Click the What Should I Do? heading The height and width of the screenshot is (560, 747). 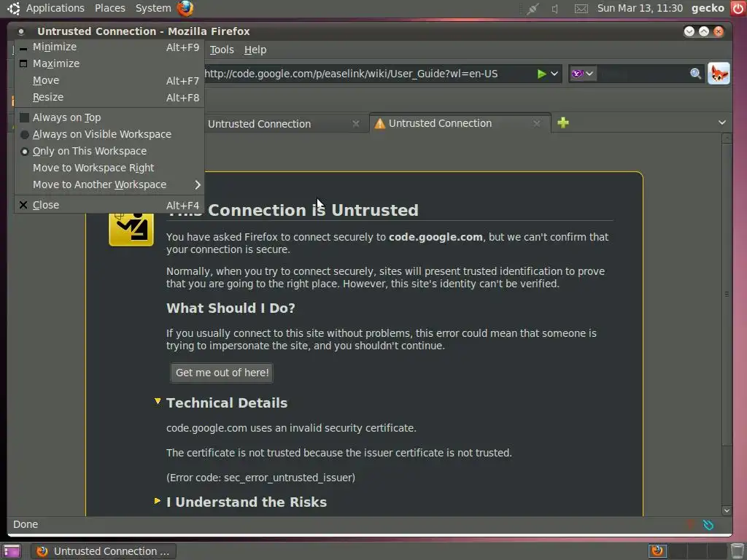coord(231,308)
